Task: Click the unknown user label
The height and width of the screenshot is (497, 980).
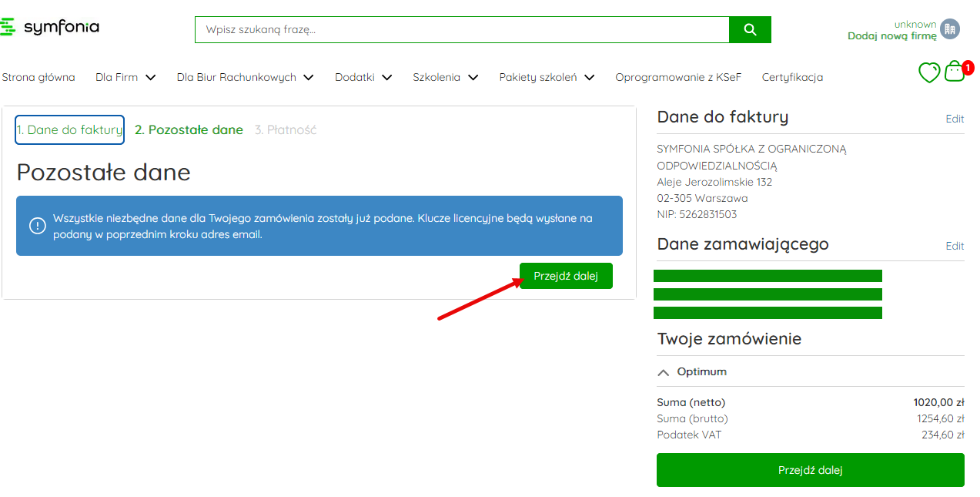Action: click(915, 24)
